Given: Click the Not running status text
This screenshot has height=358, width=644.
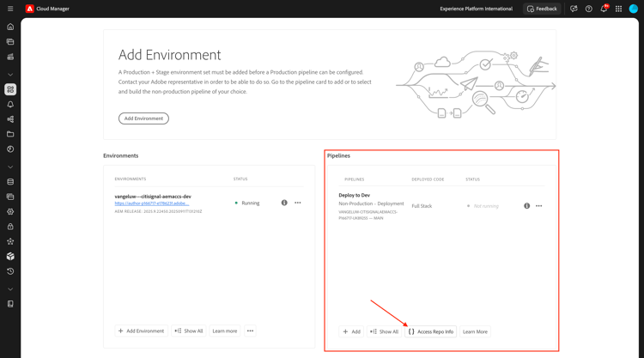Looking at the screenshot, I should coord(486,206).
